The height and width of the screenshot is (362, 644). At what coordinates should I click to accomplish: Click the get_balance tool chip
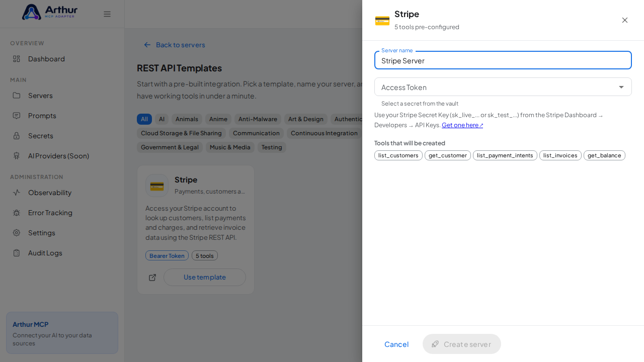[604, 155]
